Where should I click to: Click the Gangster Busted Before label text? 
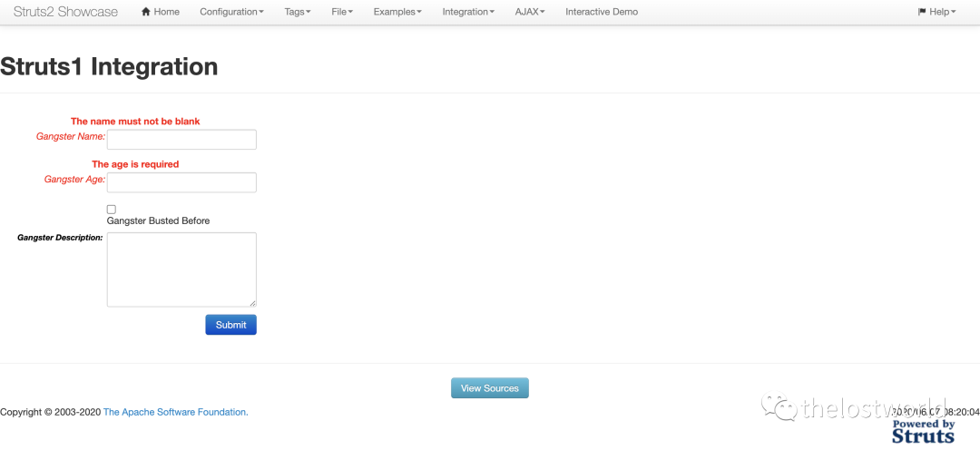[158, 220]
